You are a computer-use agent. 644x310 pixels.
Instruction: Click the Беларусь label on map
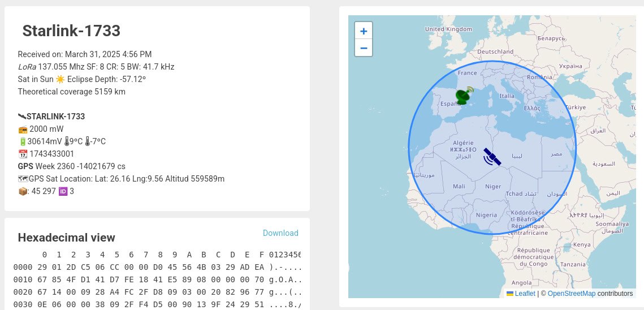click(x=551, y=38)
